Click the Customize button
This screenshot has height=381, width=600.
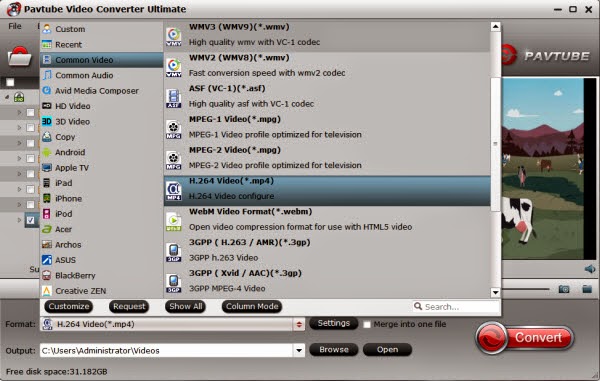coord(69,306)
